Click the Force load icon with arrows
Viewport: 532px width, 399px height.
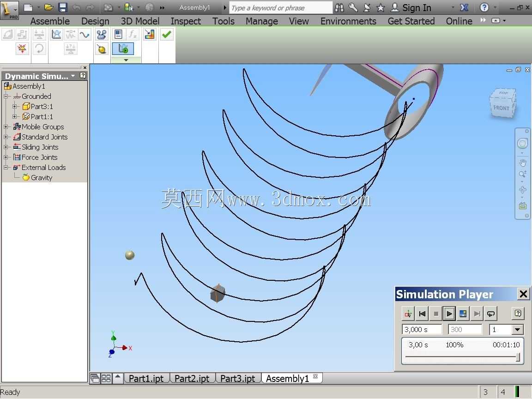point(39,34)
